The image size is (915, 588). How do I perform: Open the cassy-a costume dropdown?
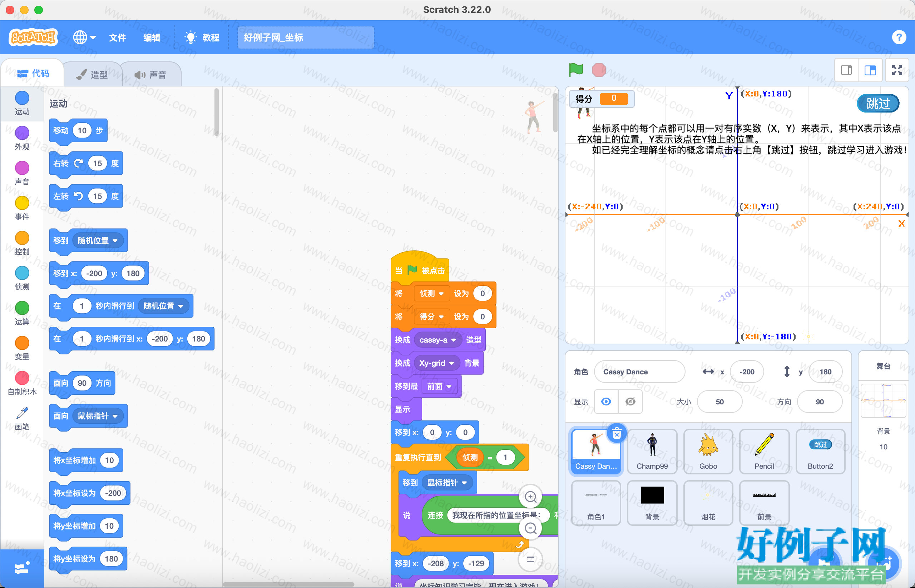click(x=437, y=340)
